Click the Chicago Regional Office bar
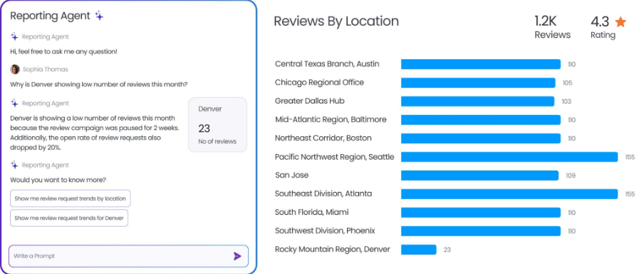The width and height of the screenshot is (644, 274). pyautogui.click(x=478, y=83)
